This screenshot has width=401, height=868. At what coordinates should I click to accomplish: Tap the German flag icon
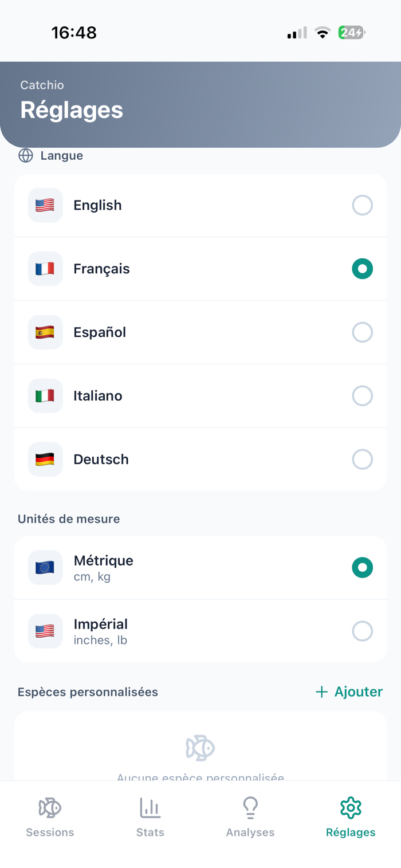click(x=45, y=459)
